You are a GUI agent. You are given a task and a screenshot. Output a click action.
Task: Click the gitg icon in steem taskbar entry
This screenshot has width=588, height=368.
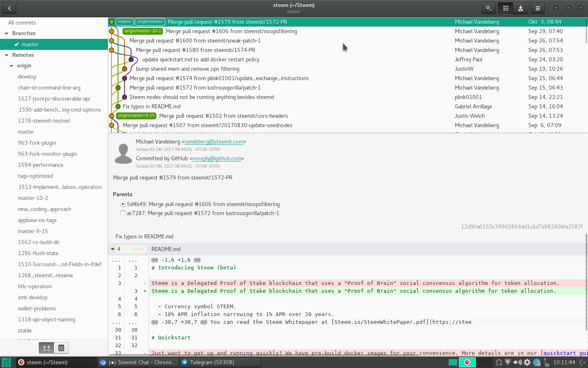tap(21, 362)
